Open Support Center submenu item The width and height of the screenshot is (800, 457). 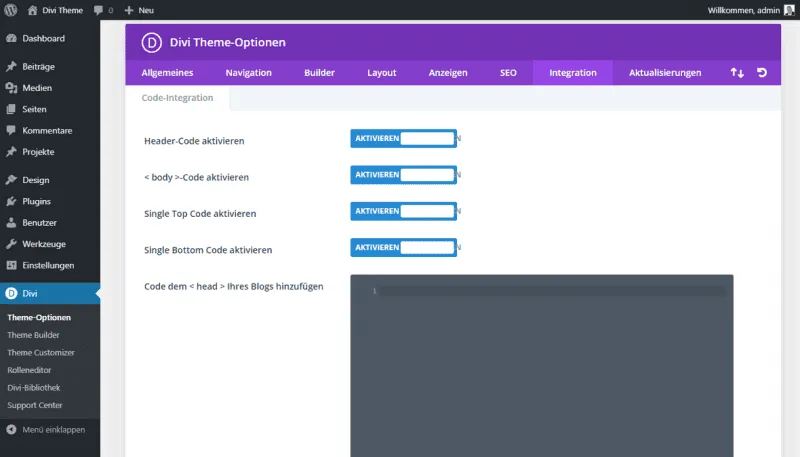(x=35, y=405)
